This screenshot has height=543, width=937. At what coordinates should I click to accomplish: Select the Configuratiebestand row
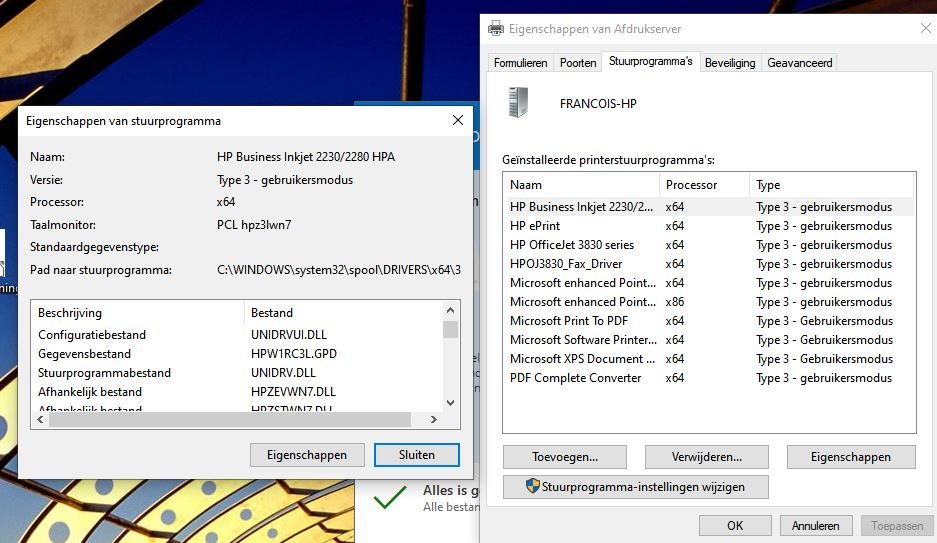pyautogui.click(x=238, y=335)
